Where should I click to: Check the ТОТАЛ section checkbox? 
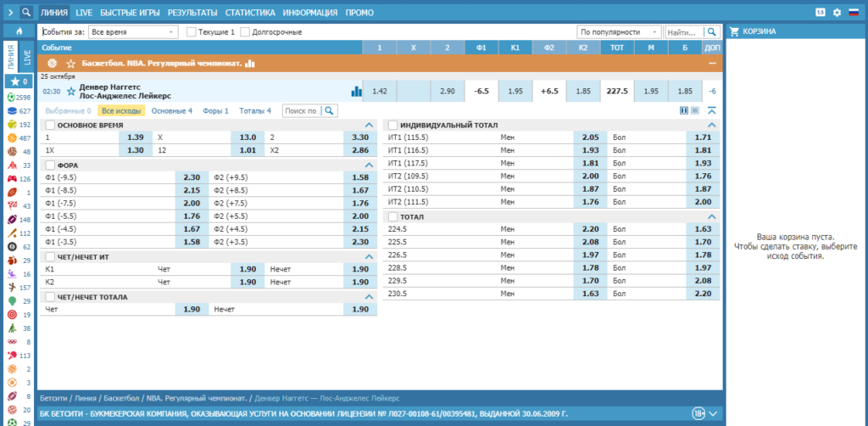(393, 217)
